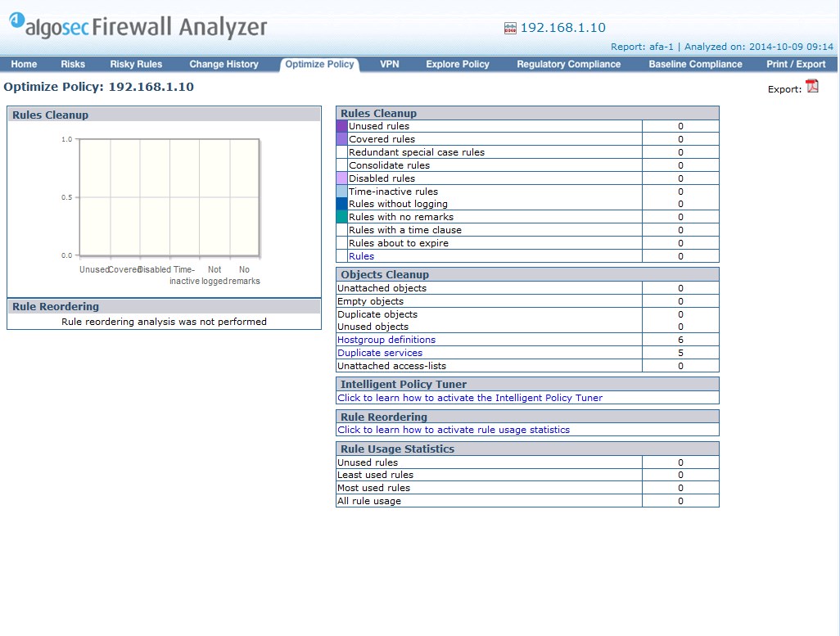840x636 pixels.
Task: Select the 'Most used rules' row
Action: pyautogui.click(x=528, y=488)
